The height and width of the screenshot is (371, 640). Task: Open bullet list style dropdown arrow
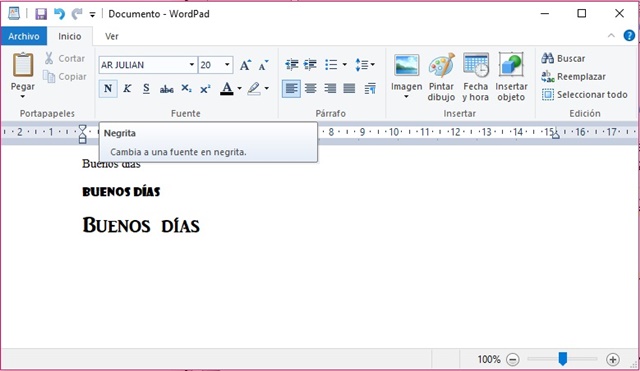coord(344,64)
